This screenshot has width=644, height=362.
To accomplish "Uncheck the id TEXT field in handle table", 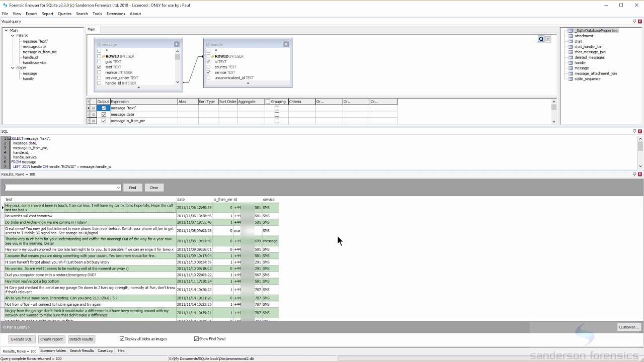I will (x=208, y=62).
